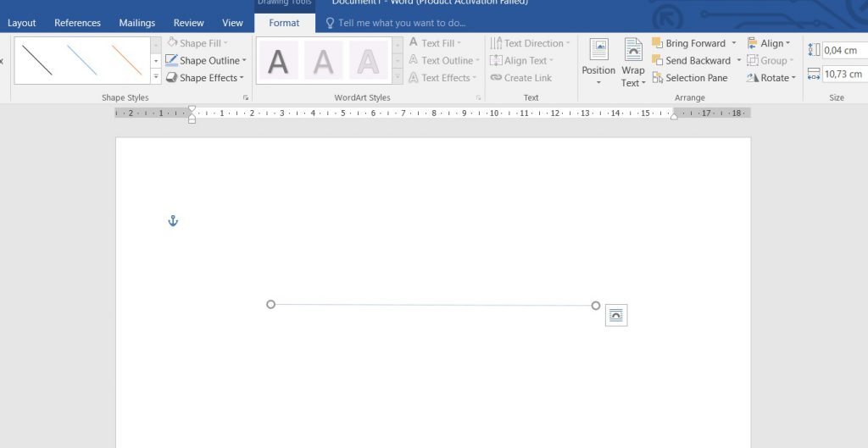Click the Text Direction button
868x448 pixels.
tap(530, 43)
